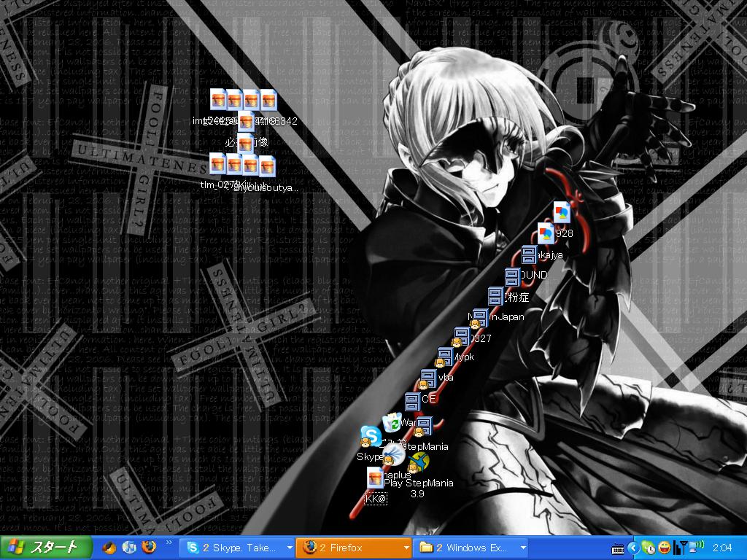
Task: Click the media player Quick Launch icon
Action: tap(129, 548)
